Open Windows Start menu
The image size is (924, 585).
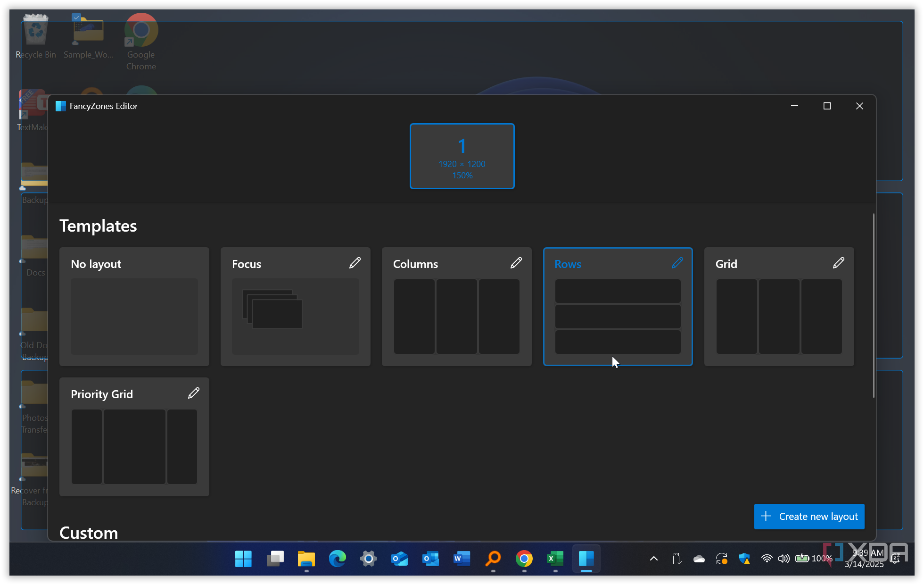(243, 559)
